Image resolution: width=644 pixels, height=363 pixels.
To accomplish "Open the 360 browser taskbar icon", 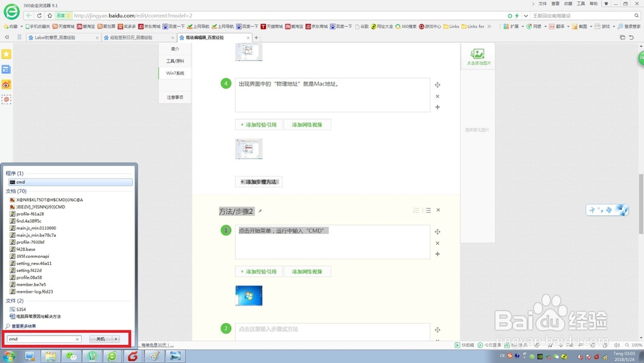I will 112,356.
